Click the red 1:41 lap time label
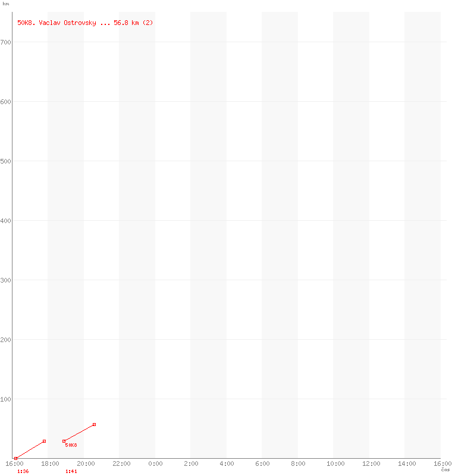 [71, 471]
